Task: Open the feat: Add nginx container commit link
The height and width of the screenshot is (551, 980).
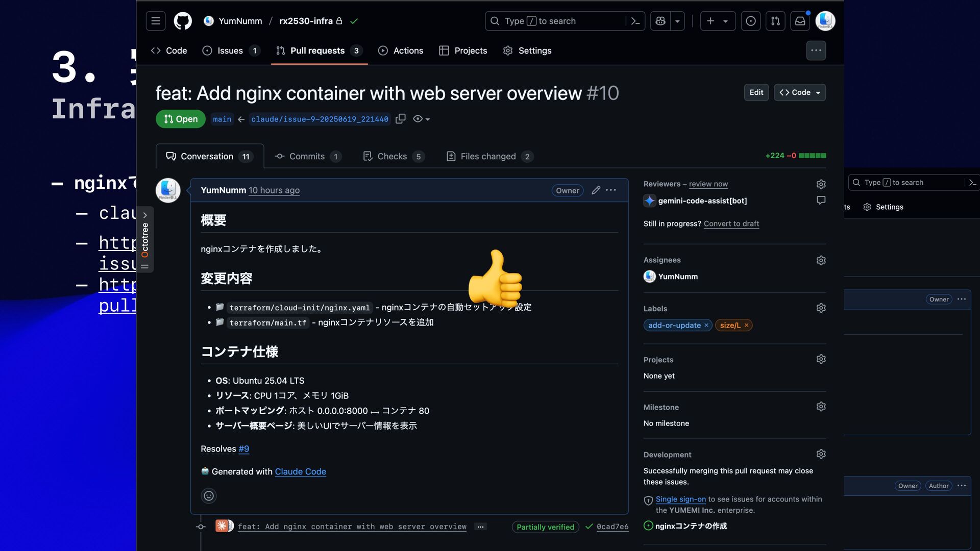Action: point(352,527)
